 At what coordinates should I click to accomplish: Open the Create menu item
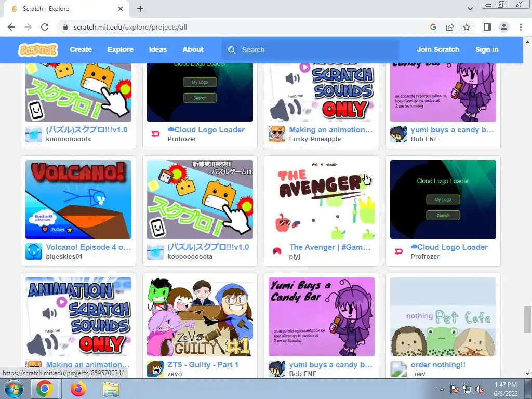(x=81, y=49)
